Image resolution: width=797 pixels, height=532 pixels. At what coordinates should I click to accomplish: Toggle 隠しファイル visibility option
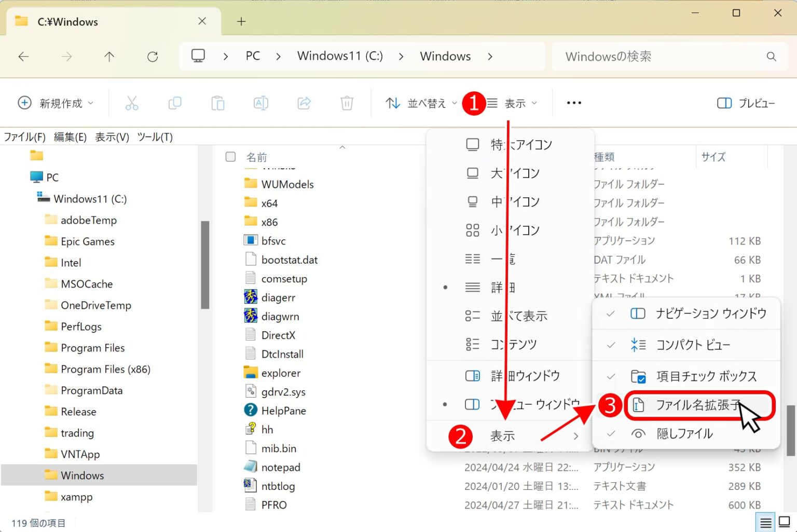coord(685,433)
